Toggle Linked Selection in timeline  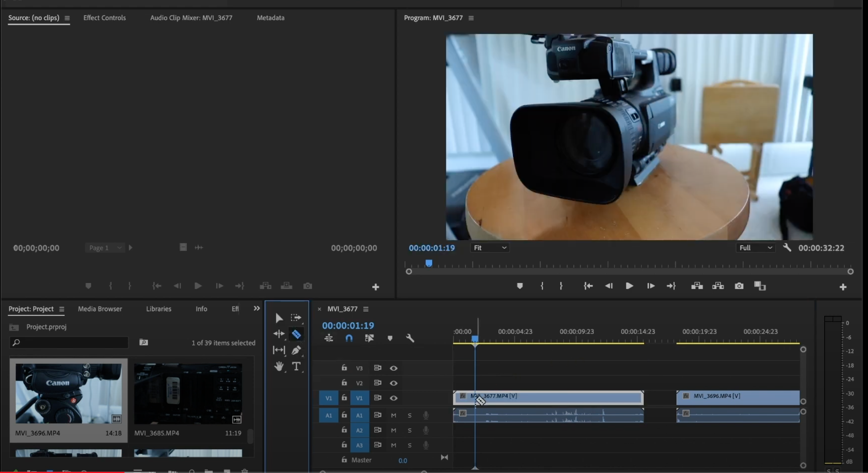tap(369, 338)
